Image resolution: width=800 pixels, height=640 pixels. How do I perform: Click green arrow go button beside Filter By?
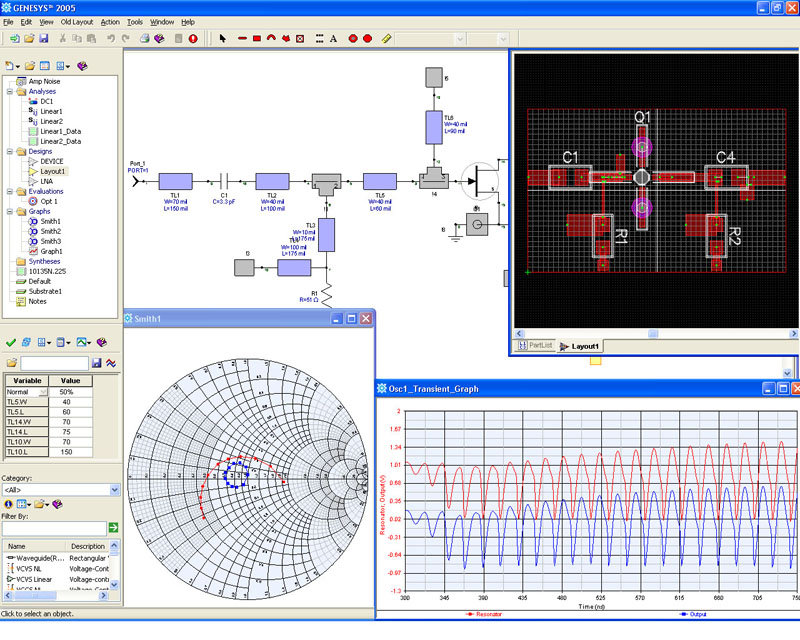113,527
